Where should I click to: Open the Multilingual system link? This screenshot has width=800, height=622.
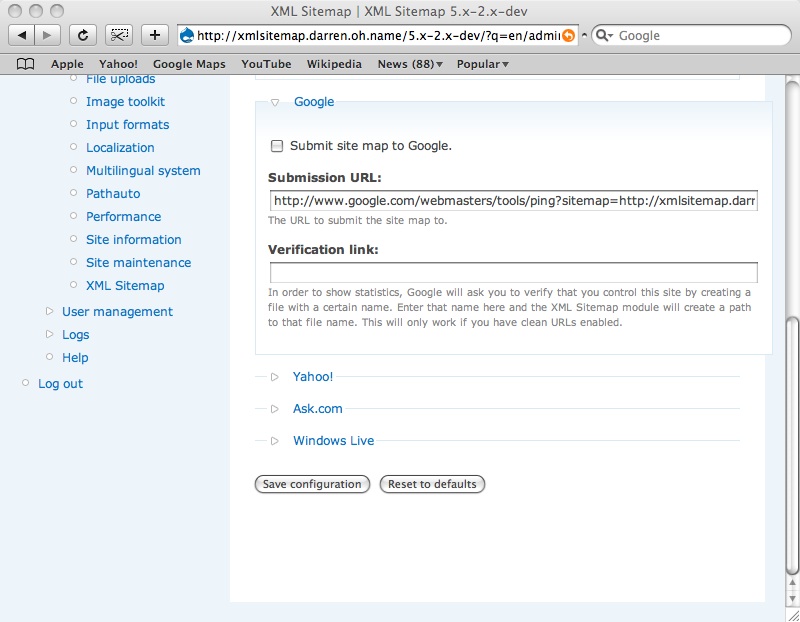(x=143, y=170)
